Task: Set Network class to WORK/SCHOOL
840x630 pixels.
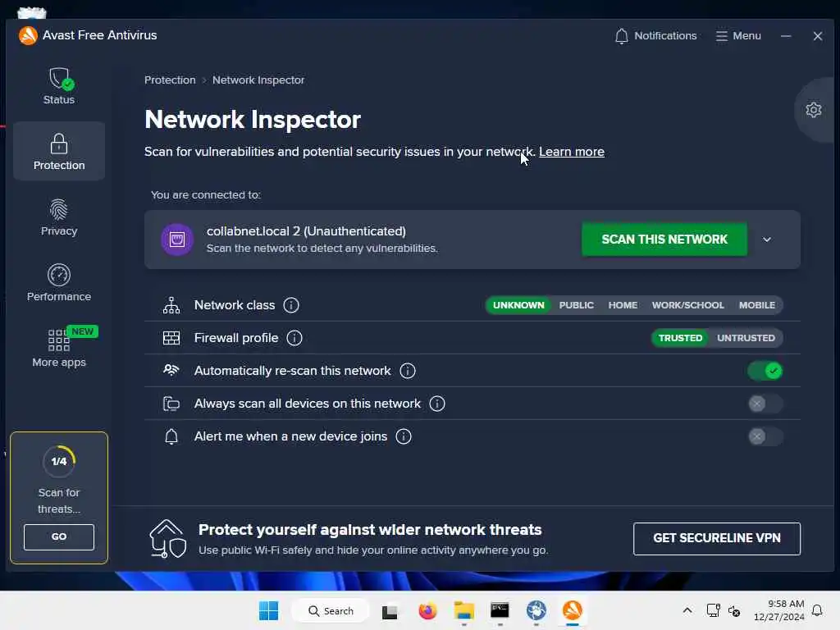Action: (x=688, y=305)
